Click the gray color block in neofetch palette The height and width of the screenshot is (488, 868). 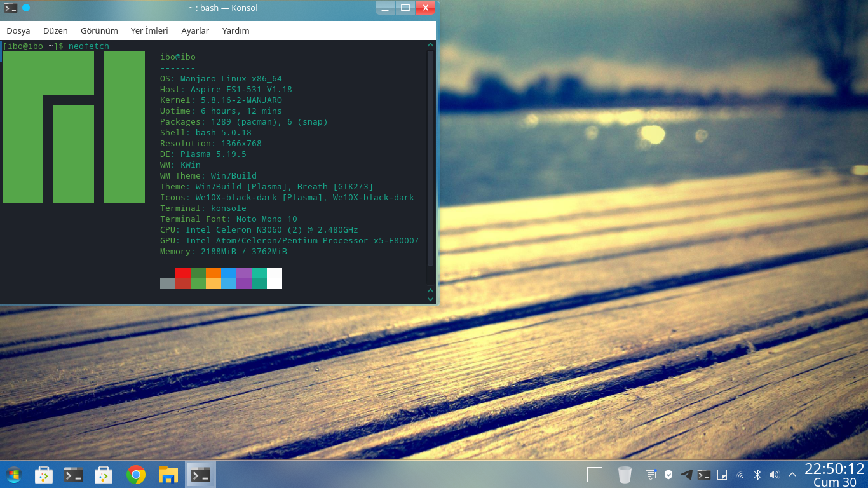(x=168, y=283)
